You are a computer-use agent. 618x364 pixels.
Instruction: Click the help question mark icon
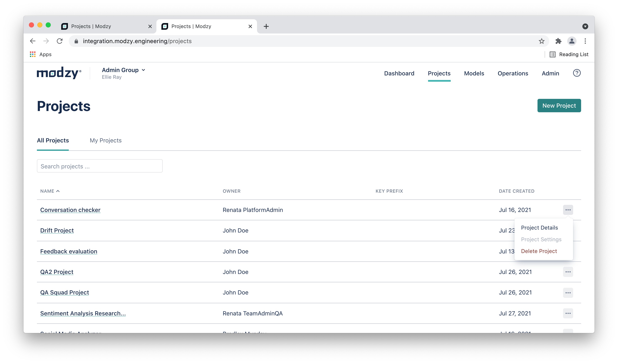pyautogui.click(x=576, y=73)
